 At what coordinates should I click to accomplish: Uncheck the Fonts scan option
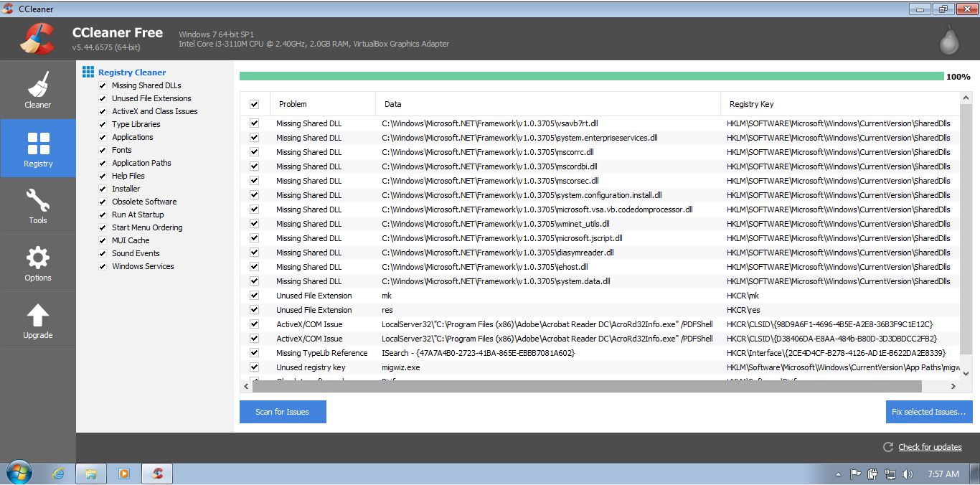click(x=103, y=150)
